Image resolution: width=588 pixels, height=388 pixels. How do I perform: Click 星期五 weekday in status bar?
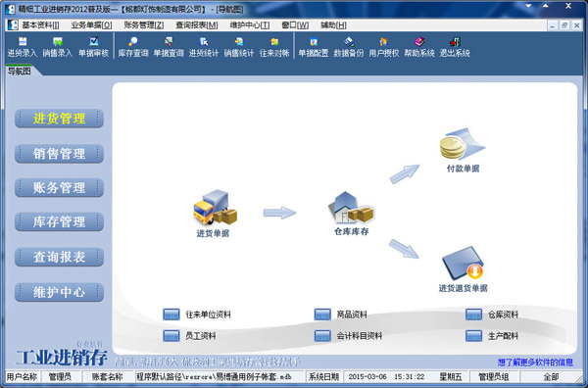click(451, 376)
